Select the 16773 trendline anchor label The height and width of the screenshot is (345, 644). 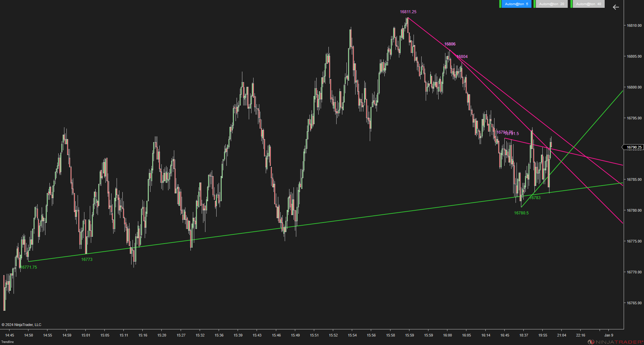(x=87, y=259)
